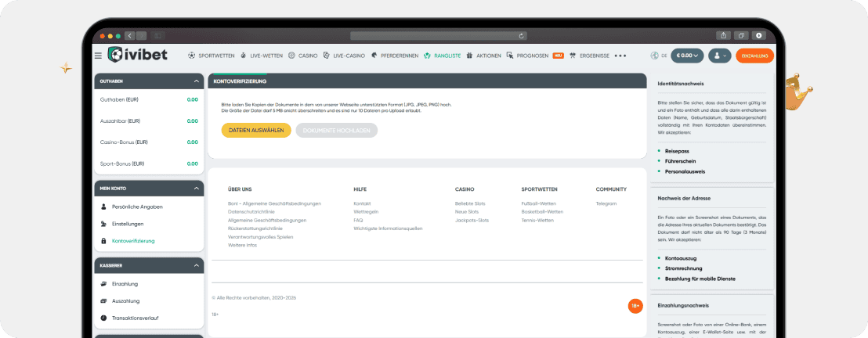Click the Dateien Auswählen button
The height and width of the screenshot is (338, 868).
(256, 130)
